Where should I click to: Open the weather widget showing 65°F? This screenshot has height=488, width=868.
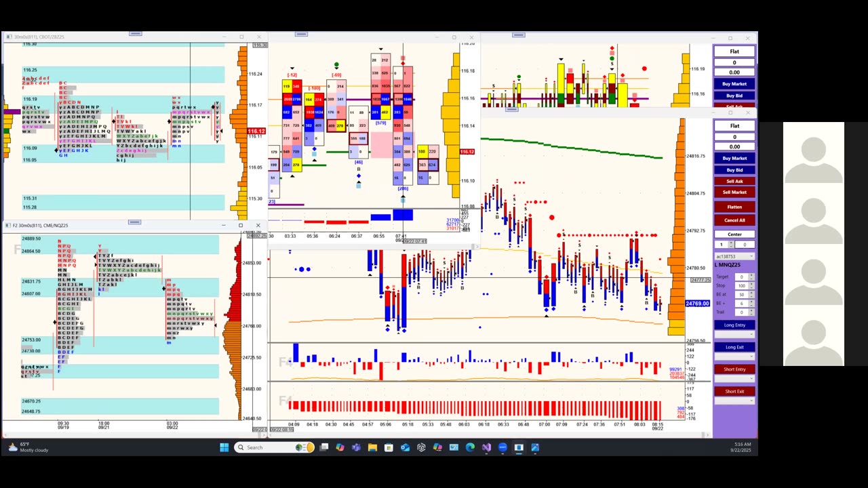coord(28,447)
